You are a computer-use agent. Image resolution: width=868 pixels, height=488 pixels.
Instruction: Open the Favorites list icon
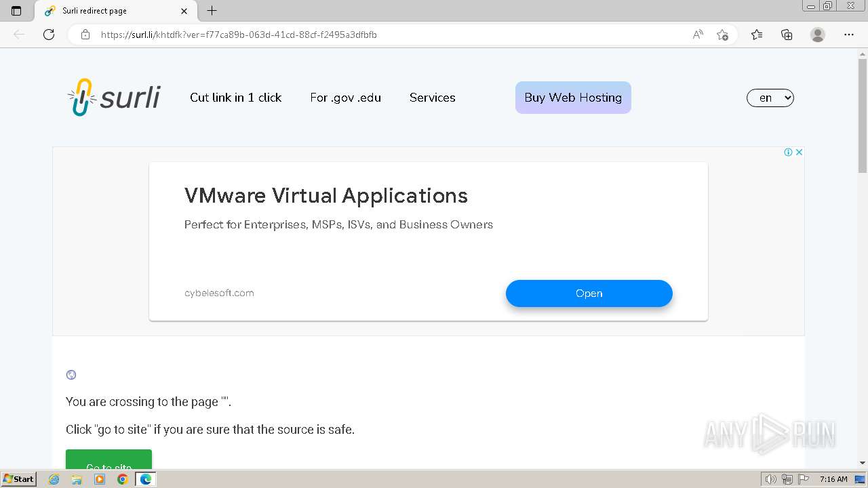pyautogui.click(x=757, y=35)
